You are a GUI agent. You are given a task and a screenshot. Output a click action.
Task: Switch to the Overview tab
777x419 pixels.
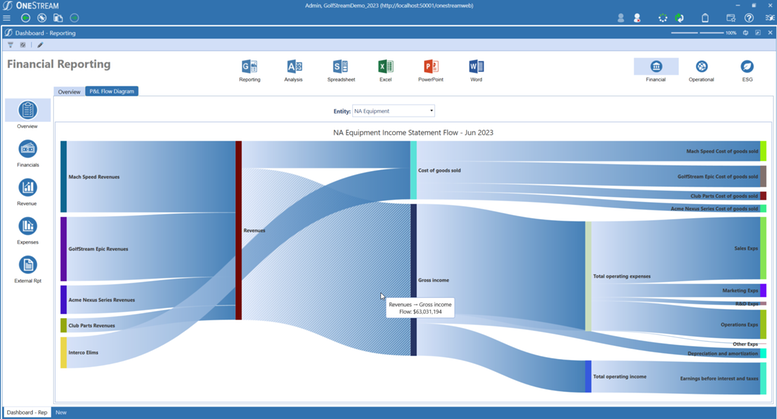coord(69,92)
